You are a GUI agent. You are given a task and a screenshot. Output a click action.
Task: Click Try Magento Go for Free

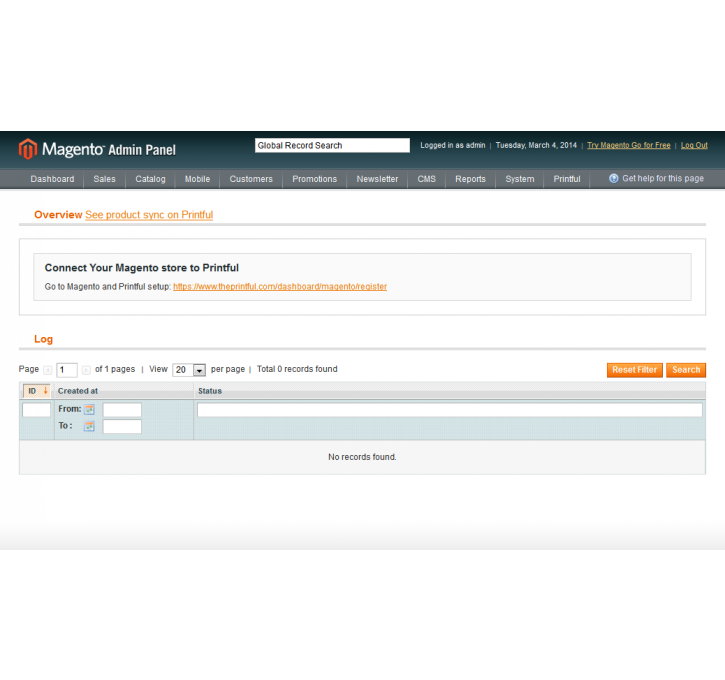tap(628, 145)
